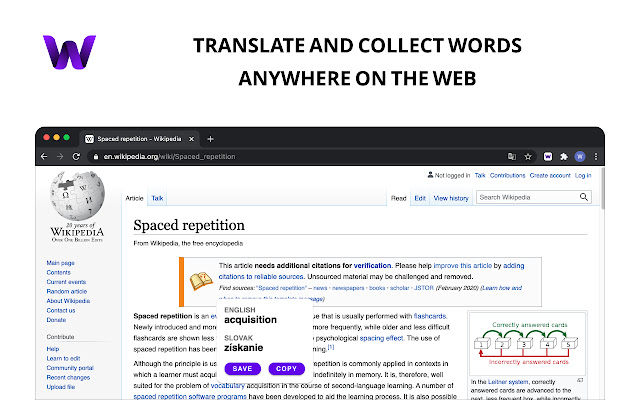
Task: Open the Learn to edit sidebar link
Action: coord(63,358)
